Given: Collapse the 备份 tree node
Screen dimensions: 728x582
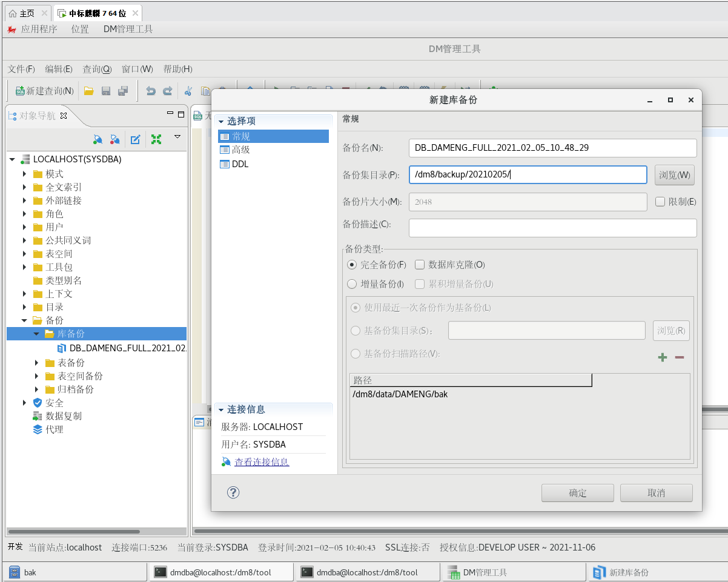Looking at the screenshot, I should pyautogui.click(x=25, y=320).
